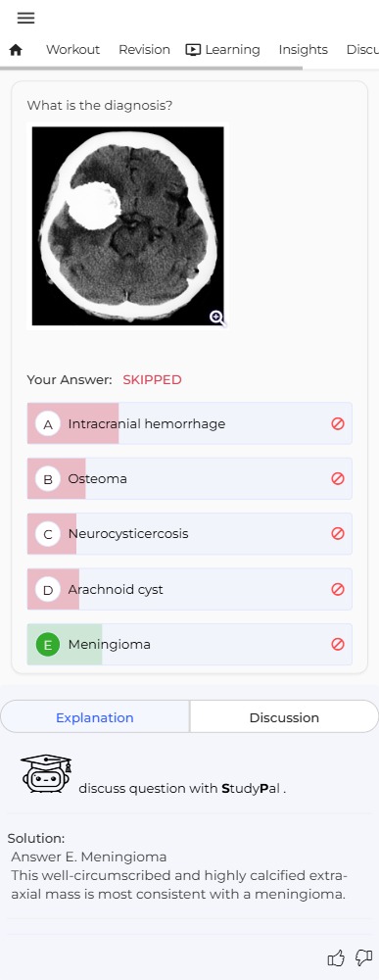Select answer E Meningioma
The height and width of the screenshot is (980, 379).
[x=190, y=645]
